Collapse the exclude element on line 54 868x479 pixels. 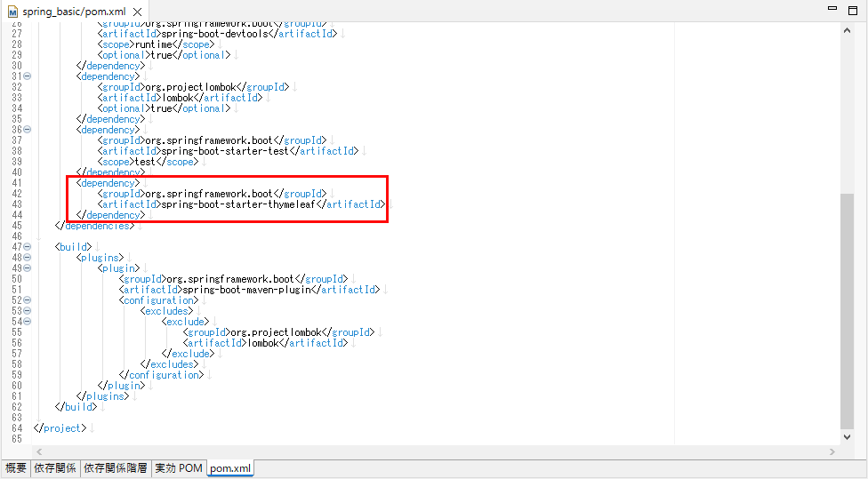[28, 322]
